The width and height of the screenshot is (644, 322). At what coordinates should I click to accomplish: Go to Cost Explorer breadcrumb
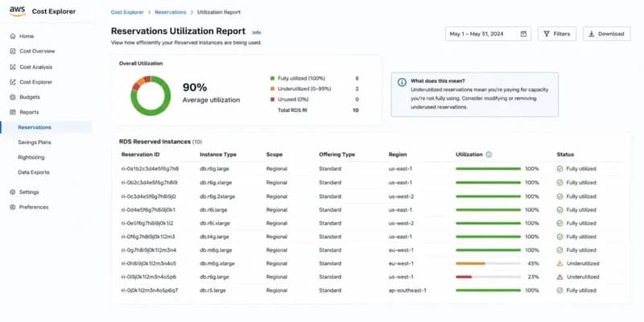click(127, 12)
